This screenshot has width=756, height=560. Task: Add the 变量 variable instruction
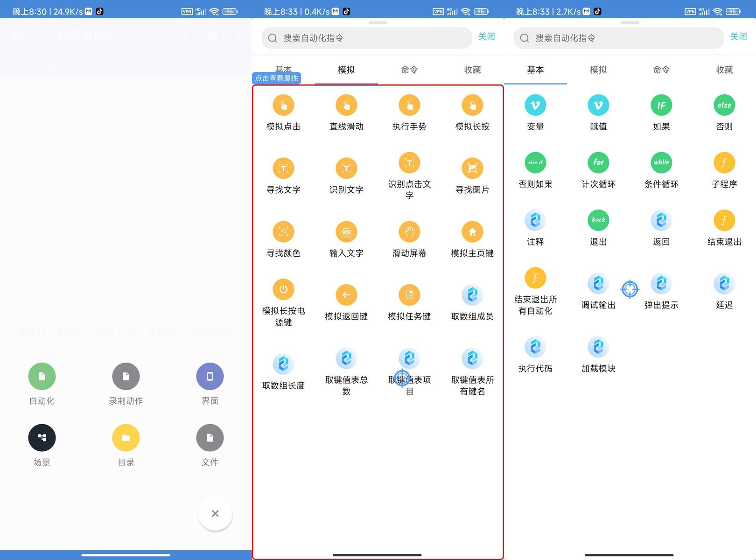pos(535,105)
